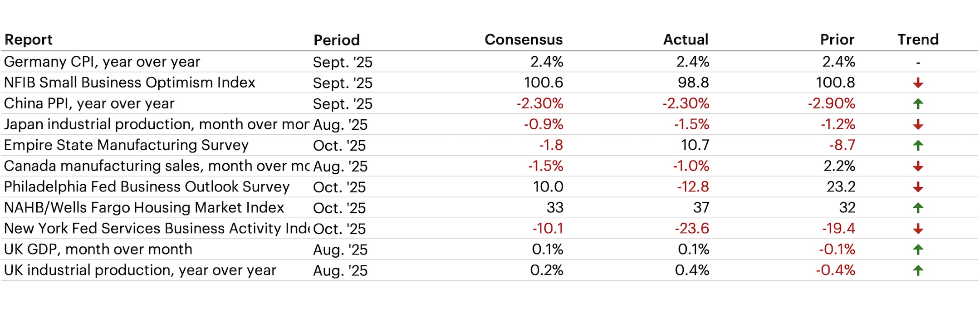Click the down arrow for Philadelphia Fed Survey
Image resolution: width=980 pixels, height=313 pixels.
coord(918,187)
